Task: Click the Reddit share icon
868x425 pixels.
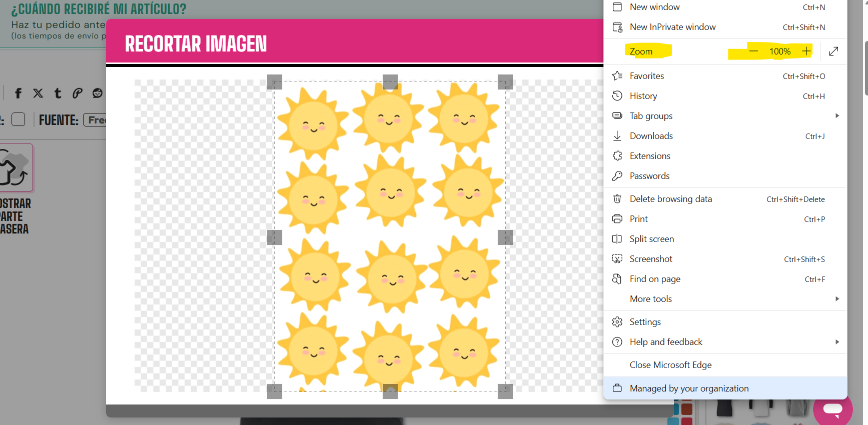Action: (x=98, y=93)
